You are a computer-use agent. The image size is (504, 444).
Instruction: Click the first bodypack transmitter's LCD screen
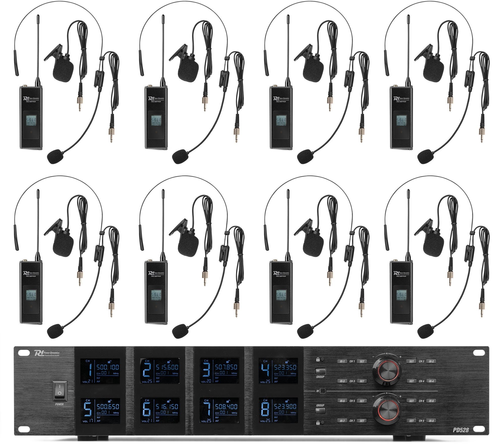point(31,121)
